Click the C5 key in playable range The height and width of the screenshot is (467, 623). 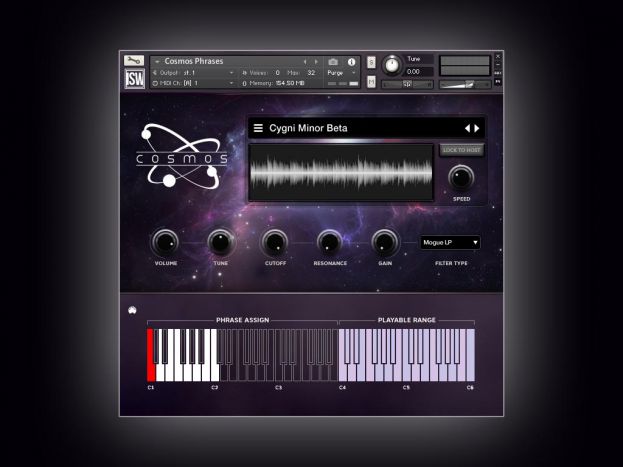(406, 374)
